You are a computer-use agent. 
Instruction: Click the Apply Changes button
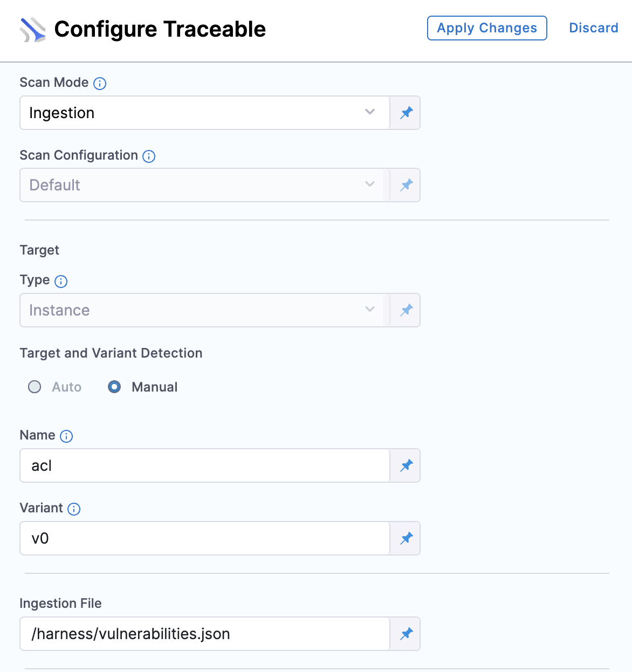487,28
